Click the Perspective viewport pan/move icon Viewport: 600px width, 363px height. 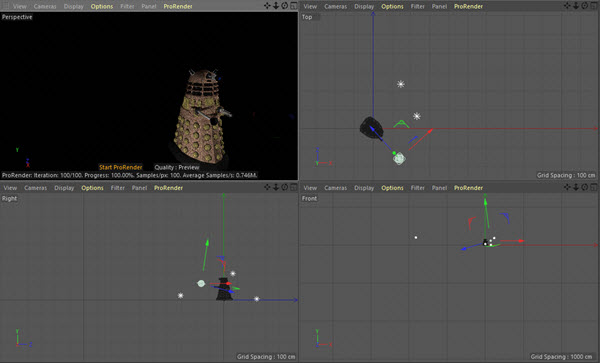[267, 6]
